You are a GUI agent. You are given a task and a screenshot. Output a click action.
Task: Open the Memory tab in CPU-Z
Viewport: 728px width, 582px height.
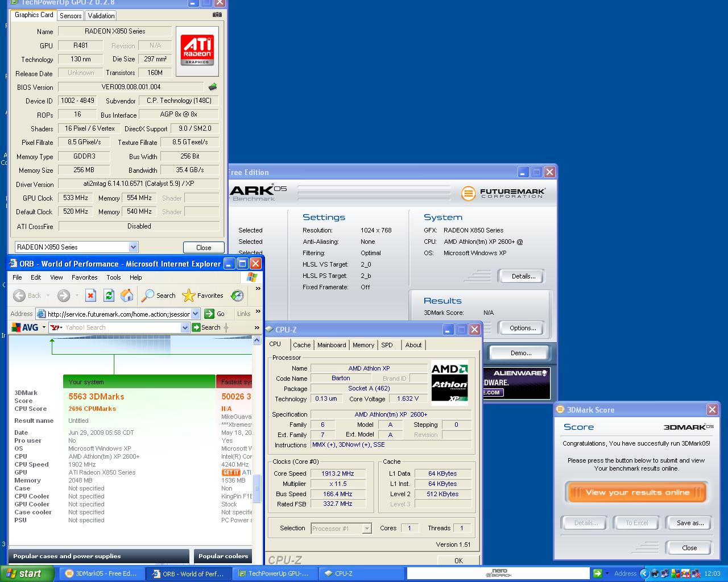pos(363,345)
